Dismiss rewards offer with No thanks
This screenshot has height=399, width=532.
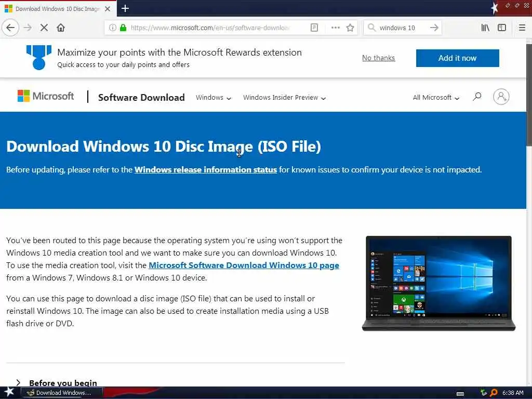click(378, 58)
